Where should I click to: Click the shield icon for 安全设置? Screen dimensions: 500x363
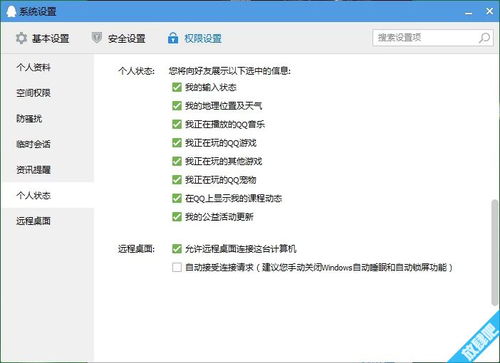[97, 38]
